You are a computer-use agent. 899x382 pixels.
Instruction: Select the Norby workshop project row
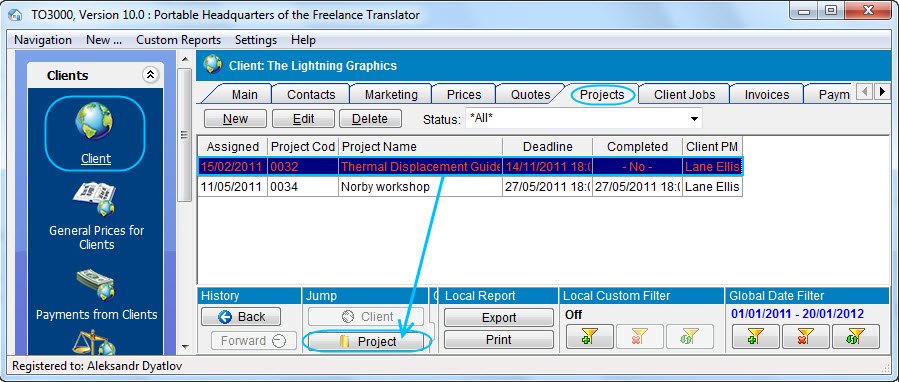[470, 187]
